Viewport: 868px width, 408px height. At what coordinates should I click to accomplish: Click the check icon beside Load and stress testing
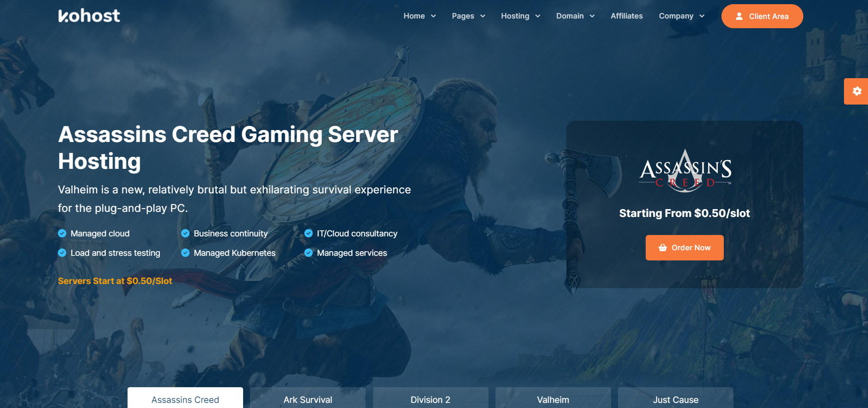tap(62, 253)
